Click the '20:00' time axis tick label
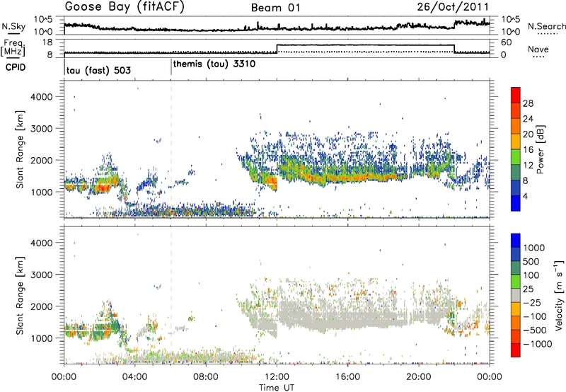This screenshot has width=566, height=392. pyautogui.click(x=419, y=377)
